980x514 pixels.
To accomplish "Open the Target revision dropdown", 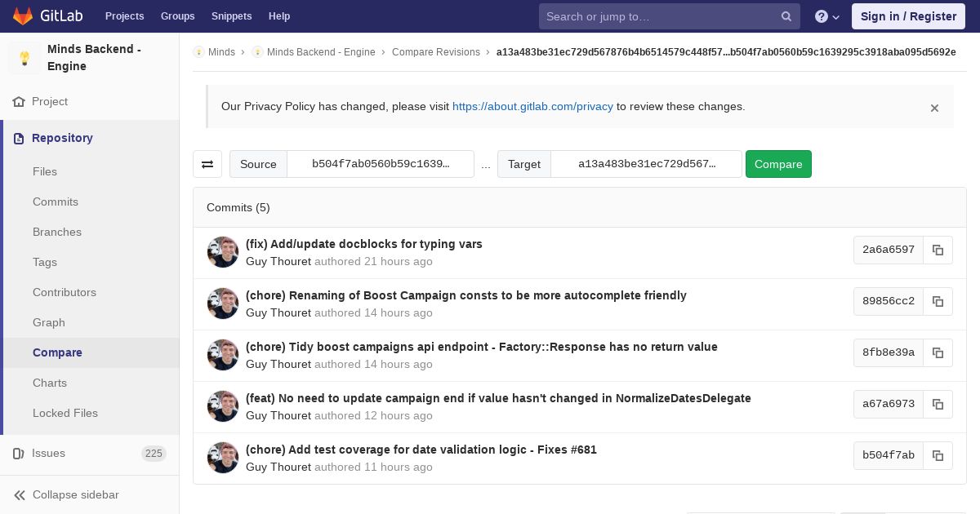I will 646,164.
